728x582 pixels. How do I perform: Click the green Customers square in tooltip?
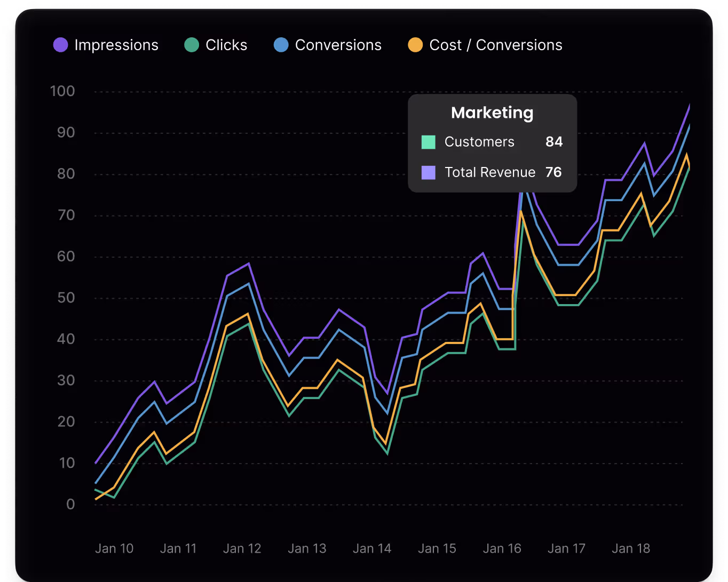point(429,142)
